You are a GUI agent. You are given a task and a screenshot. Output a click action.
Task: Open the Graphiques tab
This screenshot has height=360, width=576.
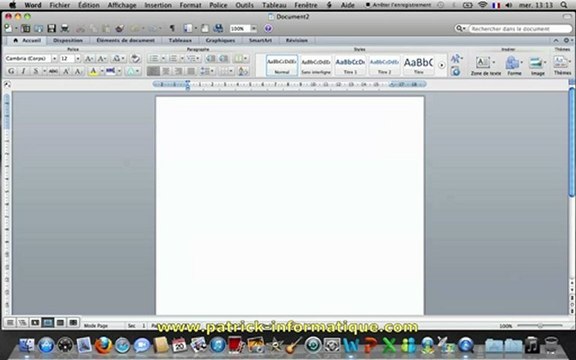pos(220,40)
